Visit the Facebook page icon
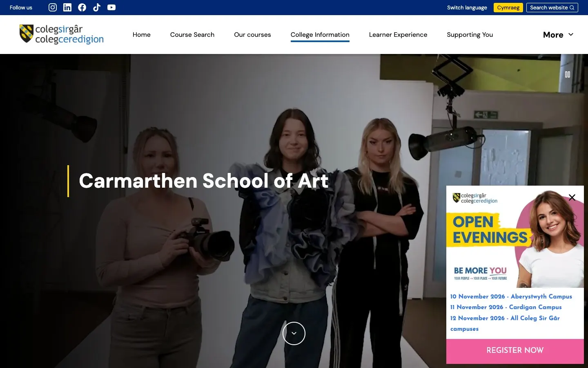 point(82,7)
